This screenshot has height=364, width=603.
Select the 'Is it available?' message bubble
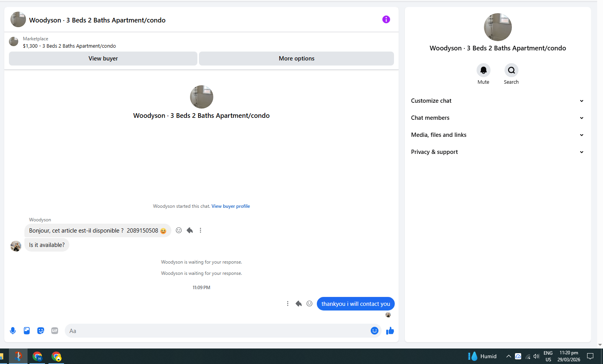(x=47, y=245)
